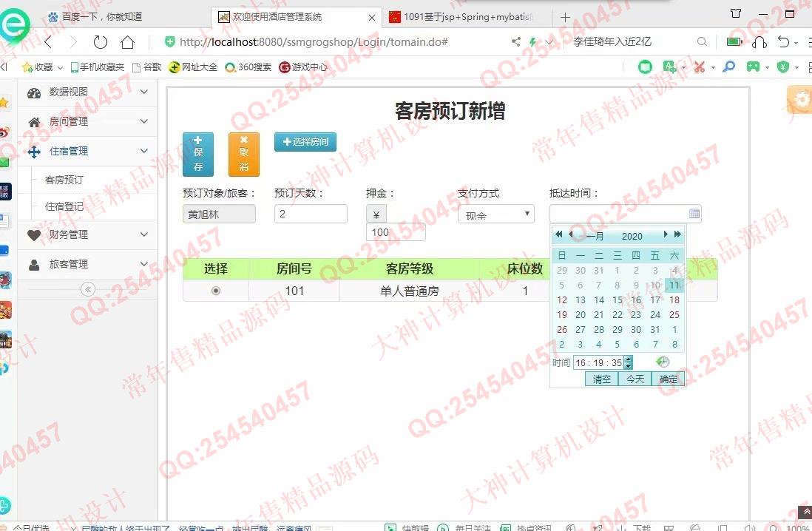Image resolution: width=812 pixels, height=531 pixels.
Task: Go to the previous month in the calendar
Action: (571, 234)
